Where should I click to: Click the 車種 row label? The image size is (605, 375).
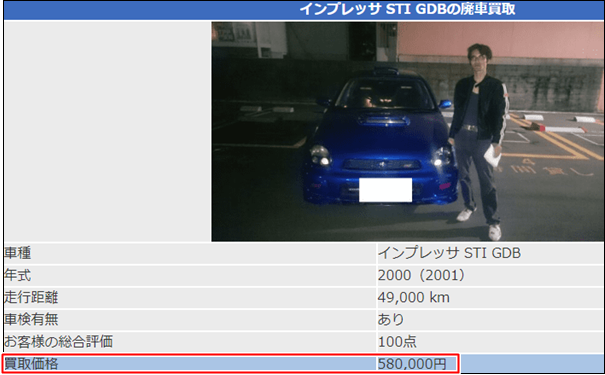[18, 253]
